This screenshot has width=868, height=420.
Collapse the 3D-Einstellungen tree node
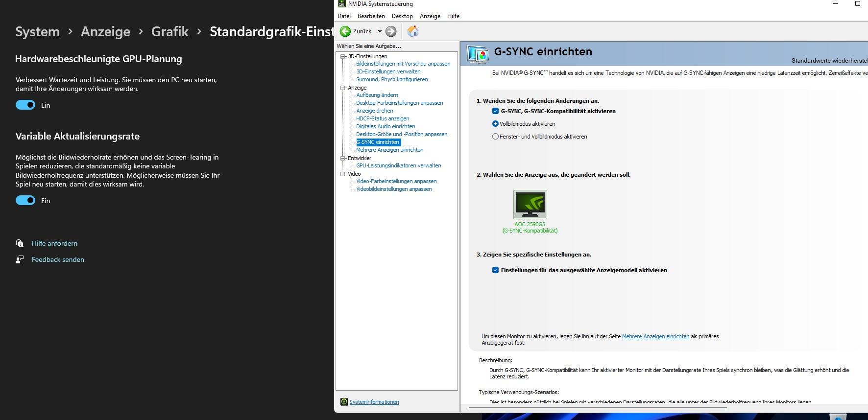tap(343, 56)
